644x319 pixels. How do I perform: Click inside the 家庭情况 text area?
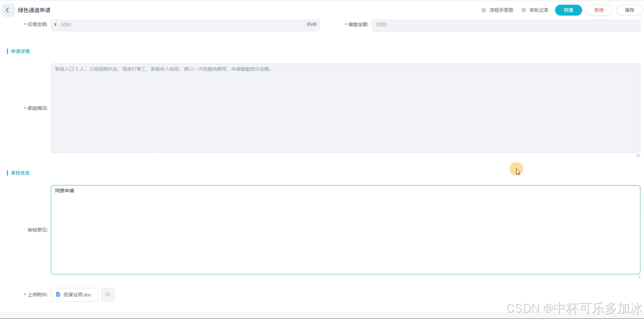click(346, 108)
